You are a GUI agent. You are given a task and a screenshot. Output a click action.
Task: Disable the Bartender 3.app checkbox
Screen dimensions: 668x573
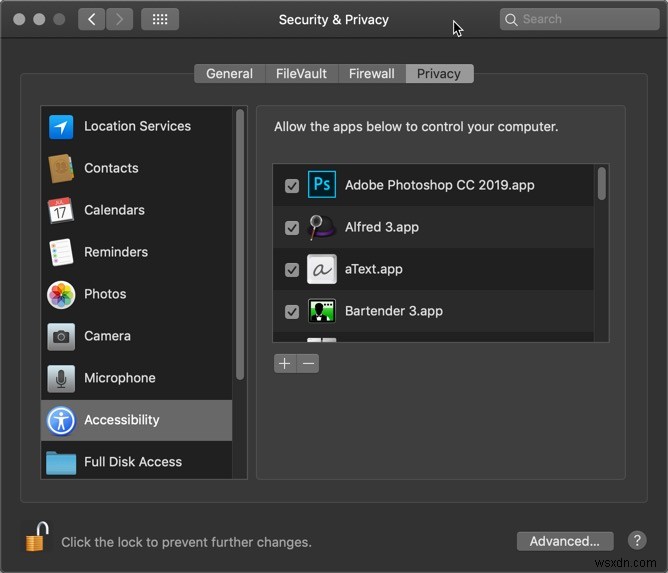tap(292, 312)
